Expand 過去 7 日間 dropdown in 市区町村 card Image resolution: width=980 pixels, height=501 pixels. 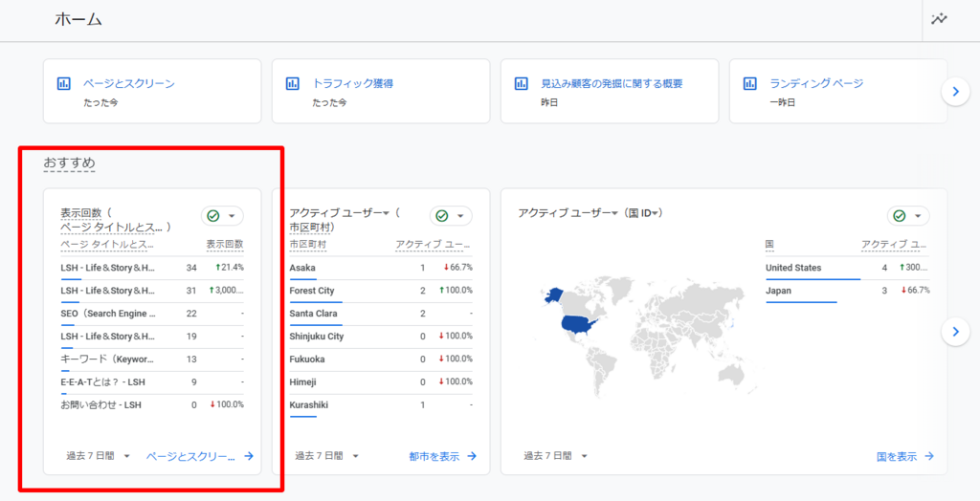[x=326, y=457]
